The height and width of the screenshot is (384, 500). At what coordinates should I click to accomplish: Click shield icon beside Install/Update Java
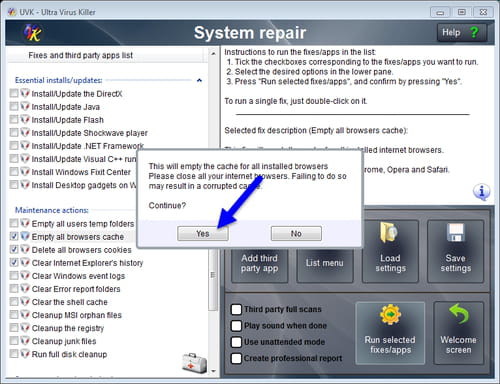click(25, 106)
